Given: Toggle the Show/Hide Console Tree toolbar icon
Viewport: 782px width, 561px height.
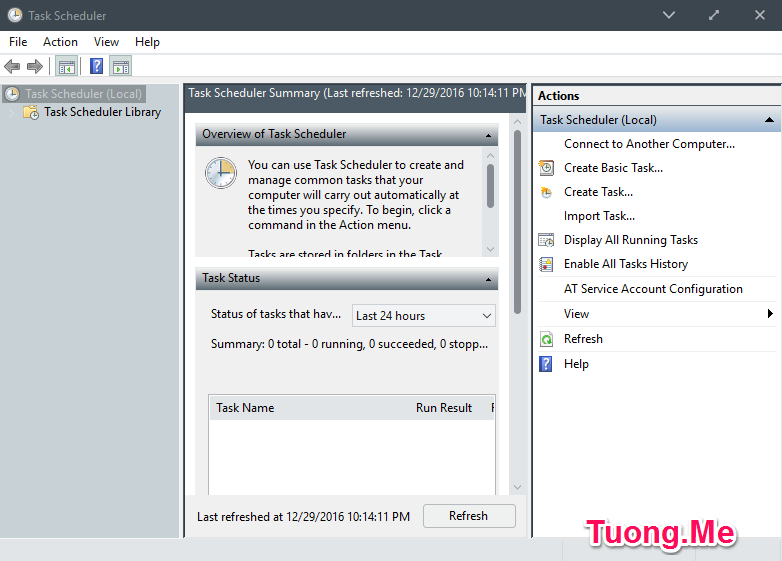Looking at the screenshot, I should 66,66.
